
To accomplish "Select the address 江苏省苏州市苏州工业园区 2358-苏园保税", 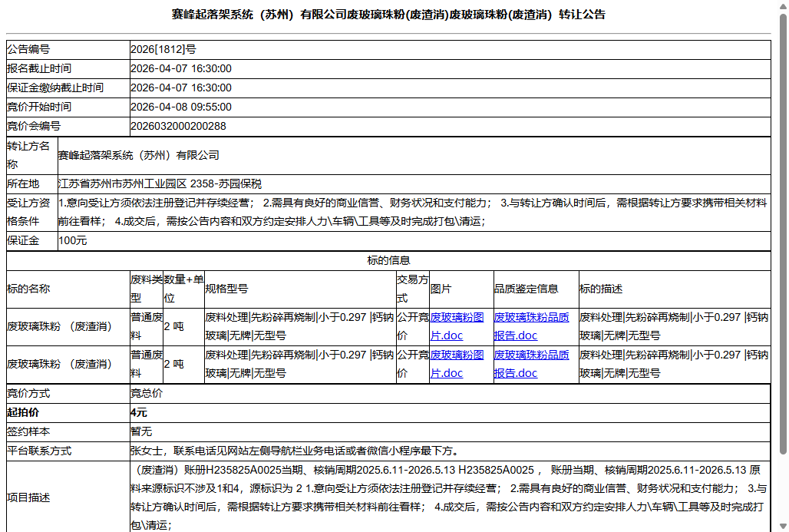I will click(x=160, y=183).
